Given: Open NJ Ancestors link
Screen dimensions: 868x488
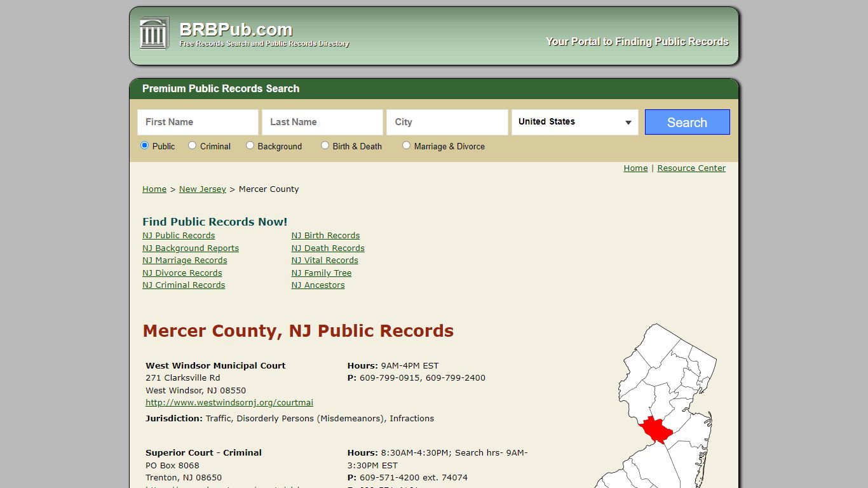Looking at the screenshot, I should pyautogui.click(x=318, y=285).
